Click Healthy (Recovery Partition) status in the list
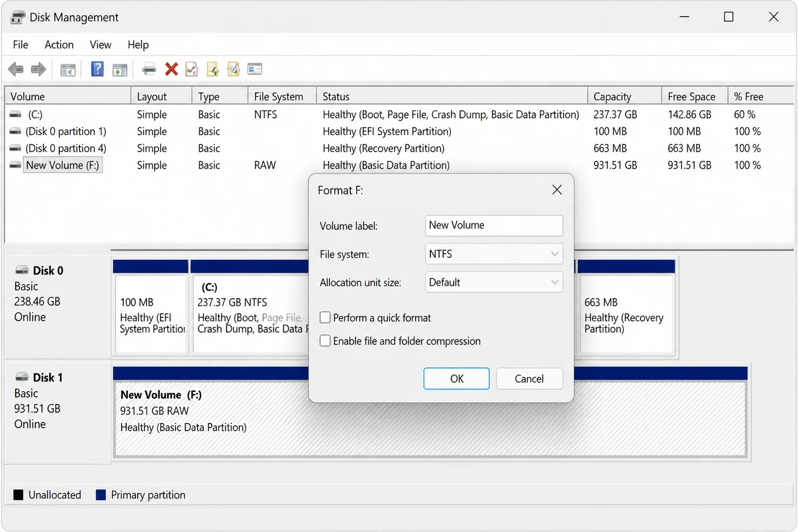The height and width of the screenshot is (532, 798). [383, 149]
